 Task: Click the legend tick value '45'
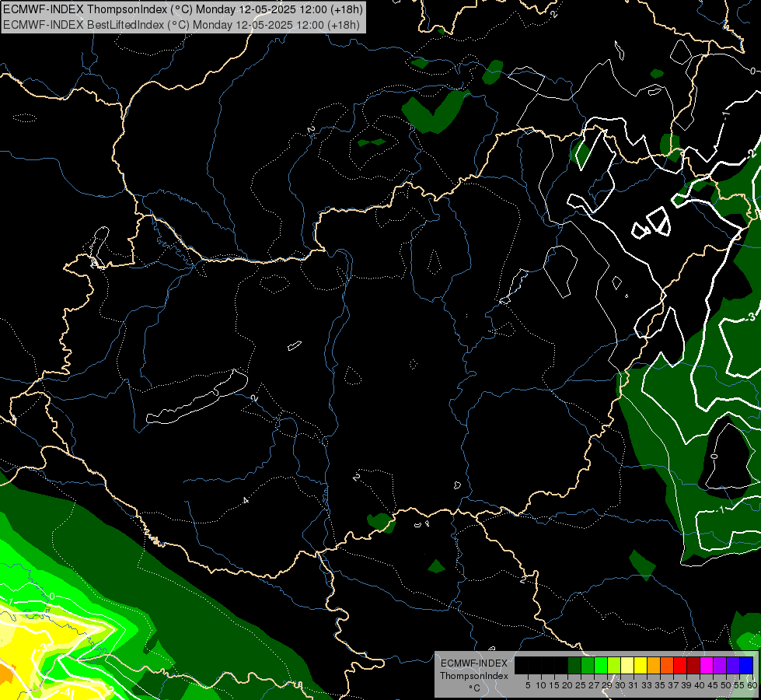click(713, 685)
